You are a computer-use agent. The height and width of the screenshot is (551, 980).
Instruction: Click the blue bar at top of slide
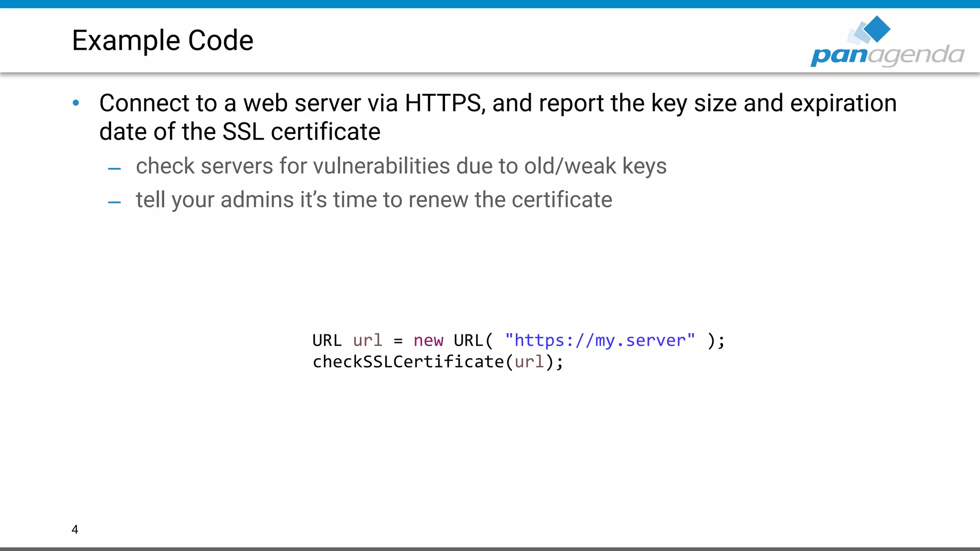490,4
